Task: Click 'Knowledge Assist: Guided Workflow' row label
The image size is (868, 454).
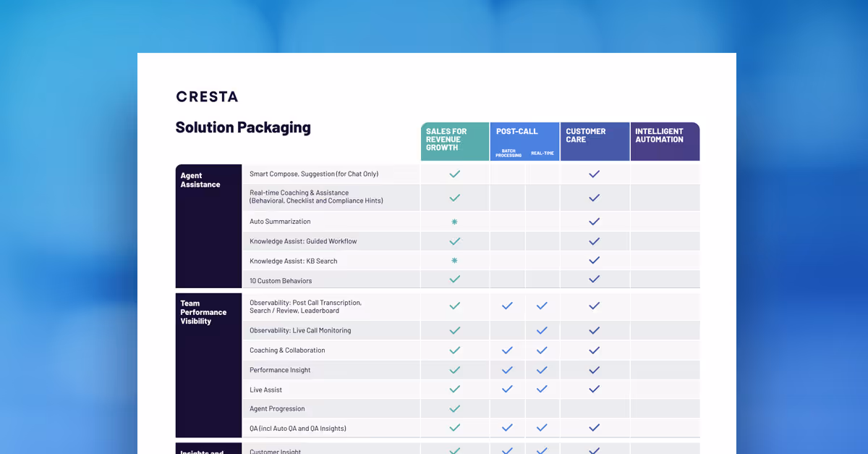Action: [x=303, y=241]
